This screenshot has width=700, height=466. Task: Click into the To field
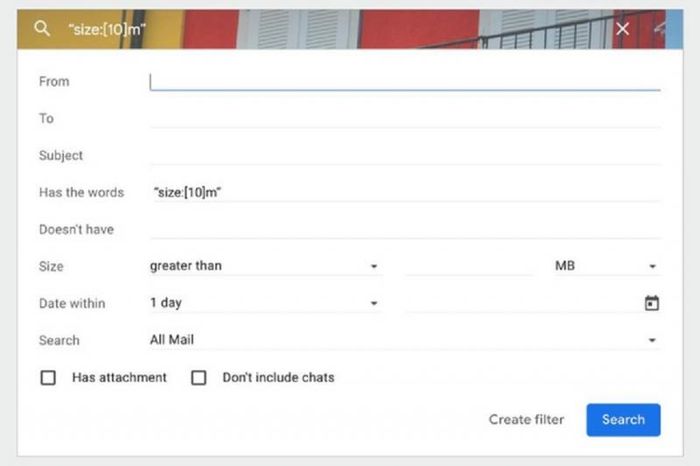point(405,119)
